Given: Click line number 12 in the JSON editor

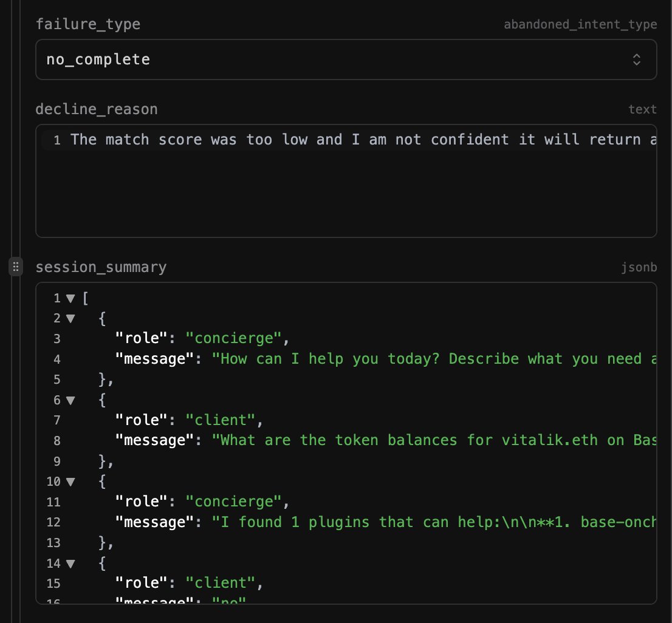Looking at the screenshot, I should pos(53,522).
